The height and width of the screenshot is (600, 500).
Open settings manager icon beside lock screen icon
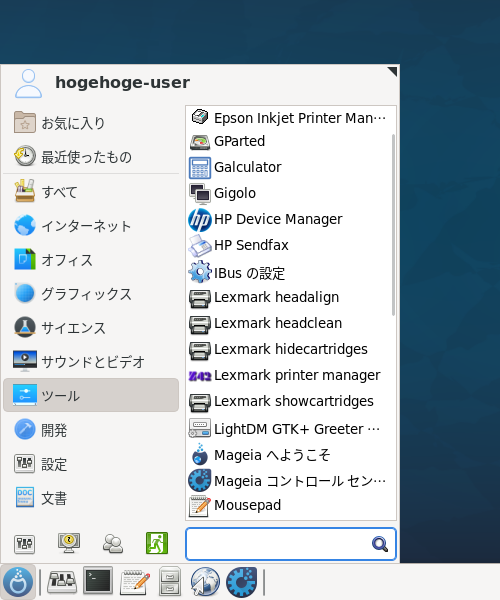[24, 543]
